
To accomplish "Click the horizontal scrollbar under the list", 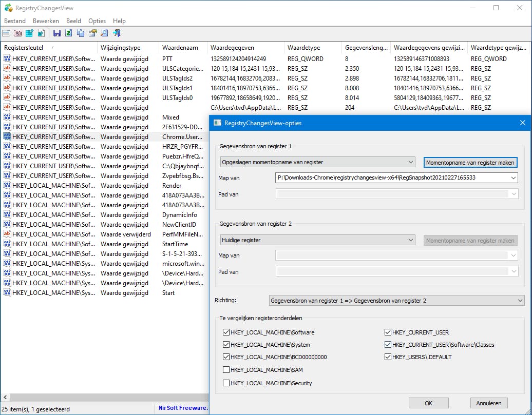I will 103,398.
